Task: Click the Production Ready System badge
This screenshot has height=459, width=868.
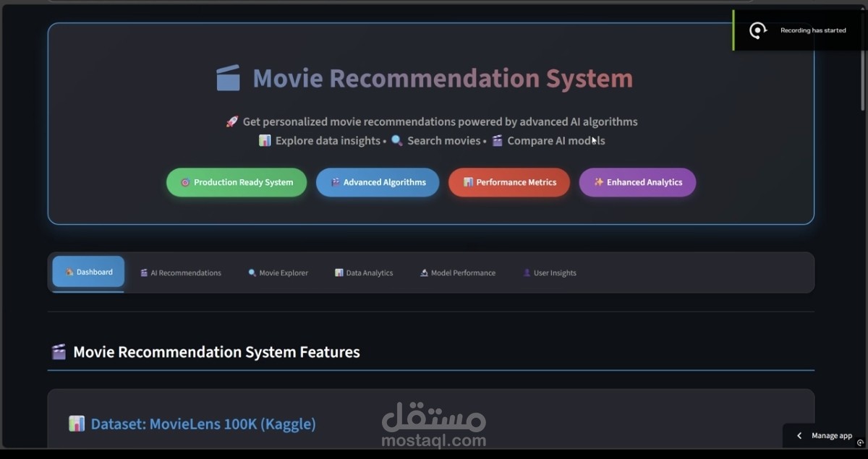Action: [x=236, y=182]
